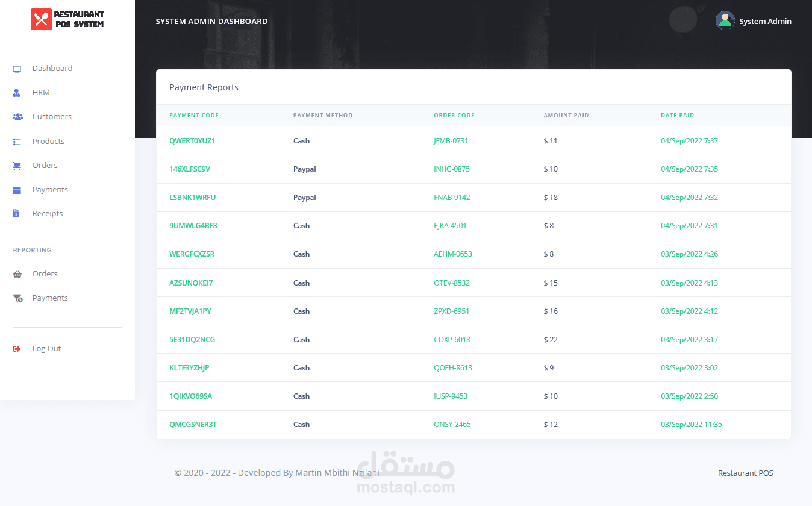Click payment code WERGFCXZSR
This screenshot has width=812, height=506.
pos(192,254)
